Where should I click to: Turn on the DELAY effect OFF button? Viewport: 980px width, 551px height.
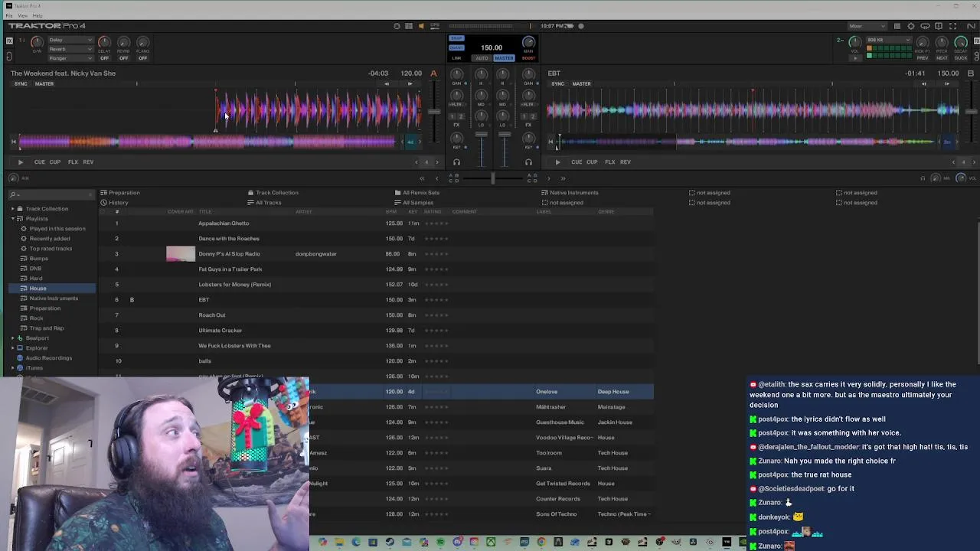point(104,58)
